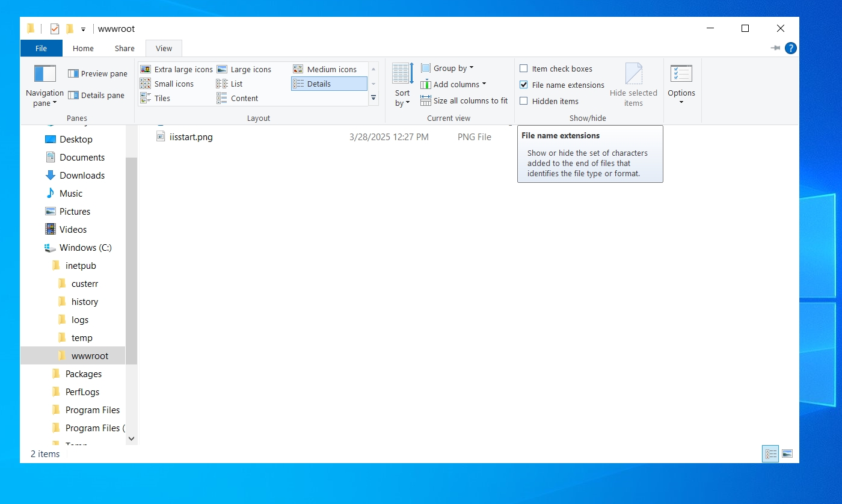
Task: Enable Item check boxes
Action: click(524, 69)
